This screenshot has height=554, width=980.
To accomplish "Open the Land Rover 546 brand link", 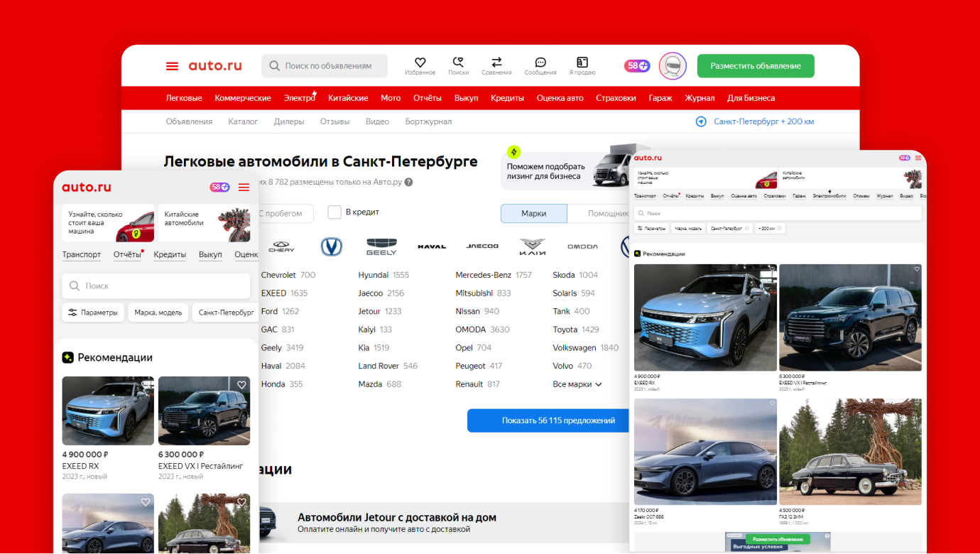I will click(388, 366).
